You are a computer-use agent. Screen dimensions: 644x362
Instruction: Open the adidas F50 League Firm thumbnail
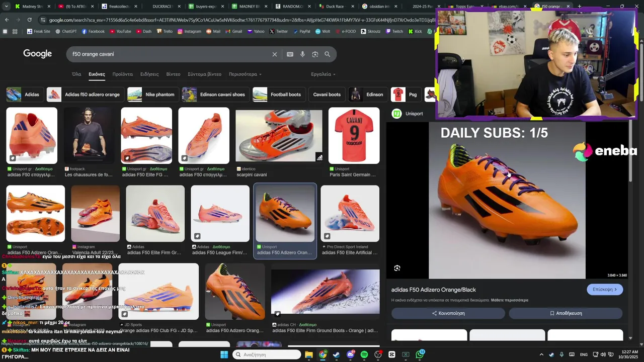(x=220, y=214)
